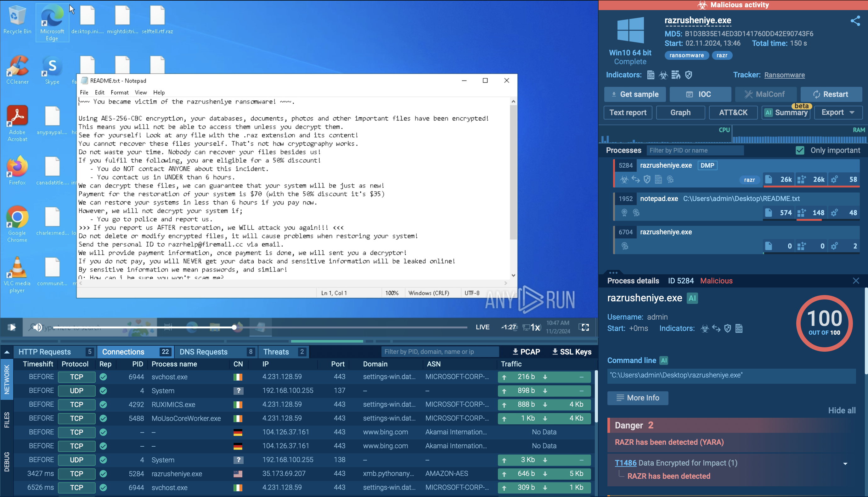Switch to the DNS Requests tab
The image size is (868, 497).
tap(204, 352)
